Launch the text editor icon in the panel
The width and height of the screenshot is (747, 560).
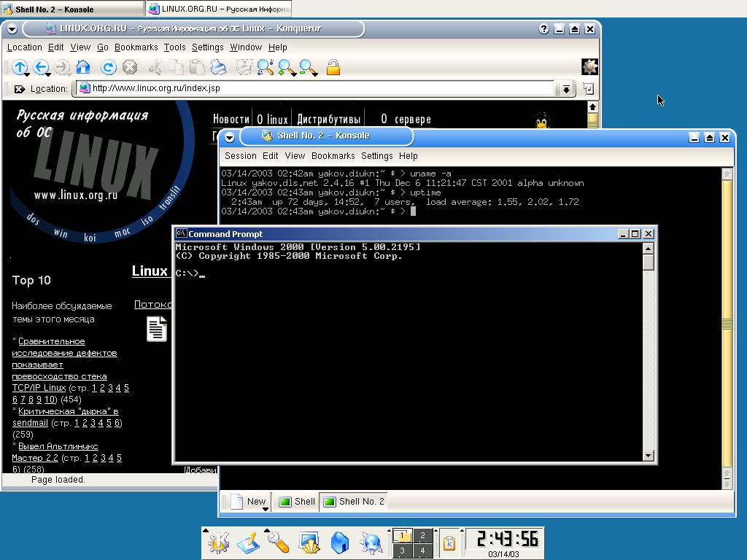[x=248, y=542]
